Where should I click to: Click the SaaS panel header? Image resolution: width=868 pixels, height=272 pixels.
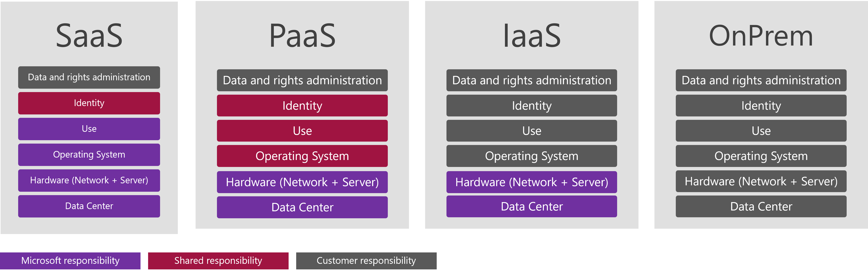pyautogui.click(x=91, y=31)
